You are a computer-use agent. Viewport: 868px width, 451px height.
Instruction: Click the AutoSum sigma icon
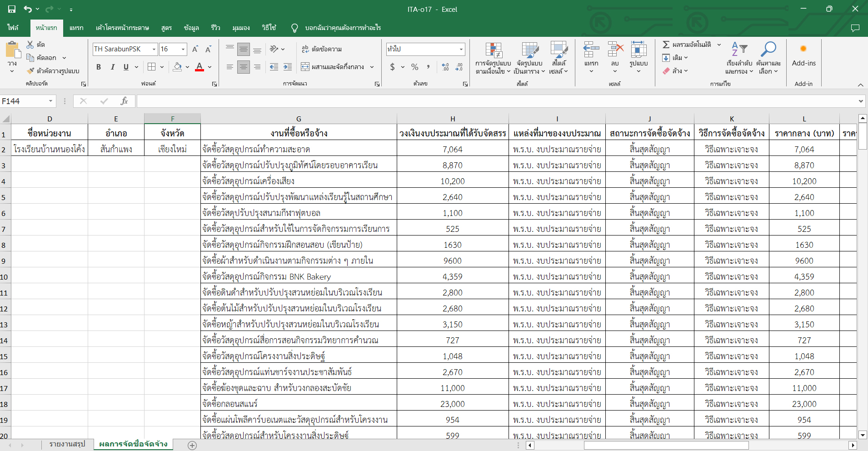pos(666,45)
